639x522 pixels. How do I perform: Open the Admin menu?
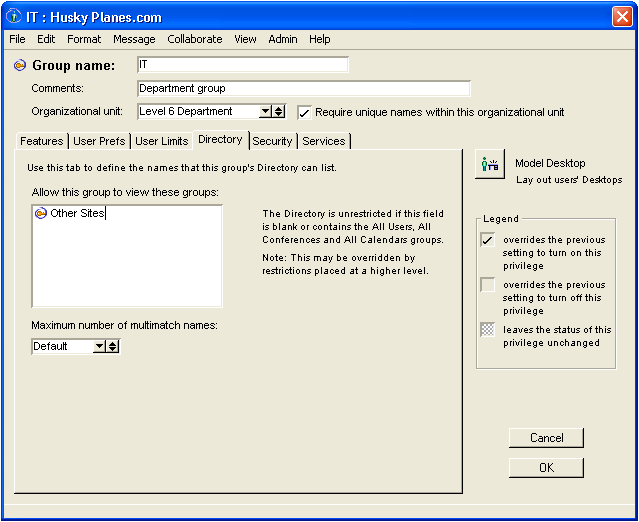click(x=283, y=39)
